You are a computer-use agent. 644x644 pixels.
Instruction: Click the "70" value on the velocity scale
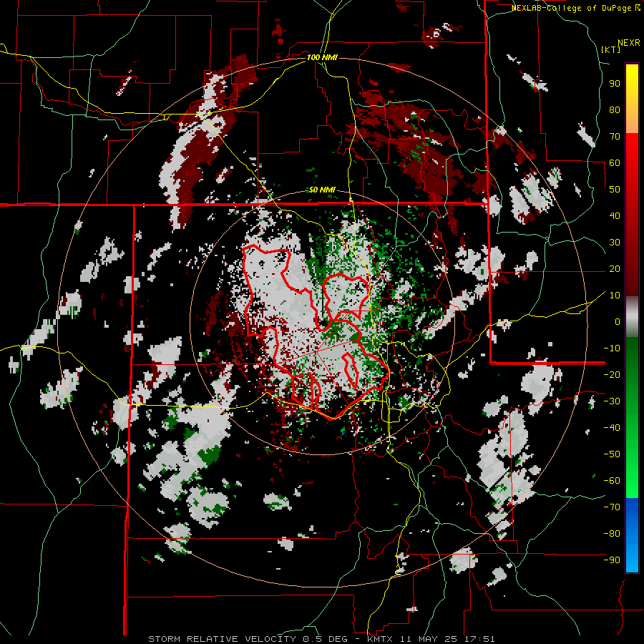click(x=615, y=137)
